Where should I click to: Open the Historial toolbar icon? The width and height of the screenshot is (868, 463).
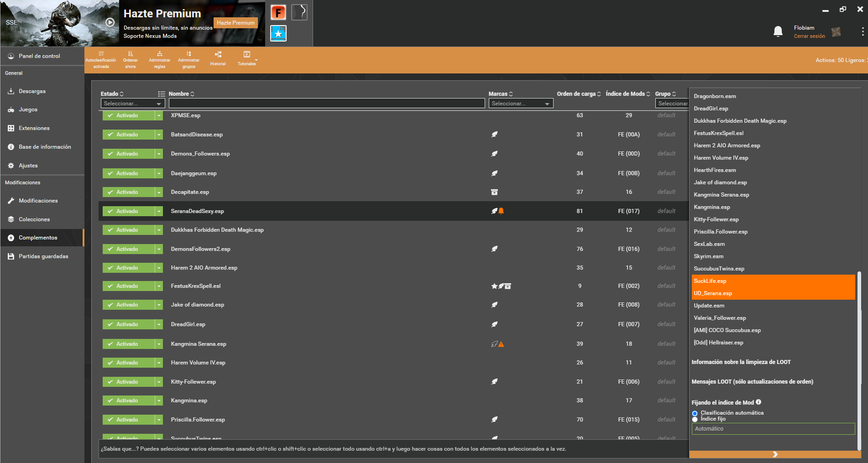coord(218,58)
